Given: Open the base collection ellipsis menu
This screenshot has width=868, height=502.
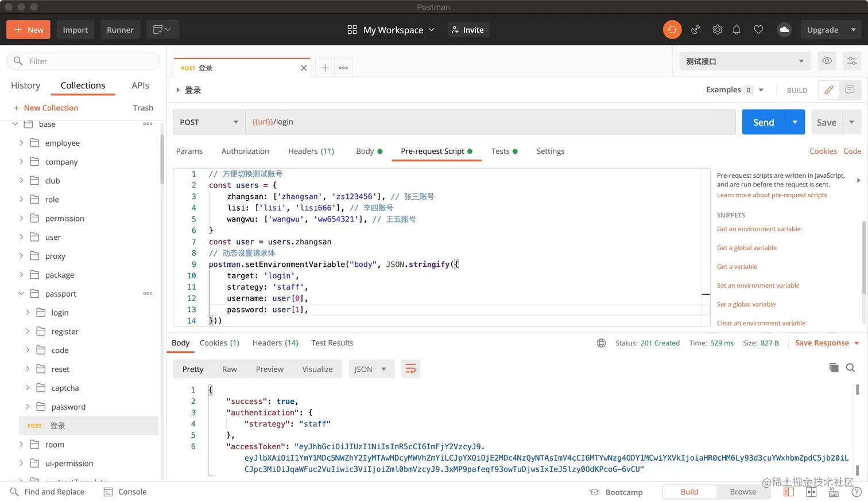Looking at the screenshot, I should tap(148, 124).
